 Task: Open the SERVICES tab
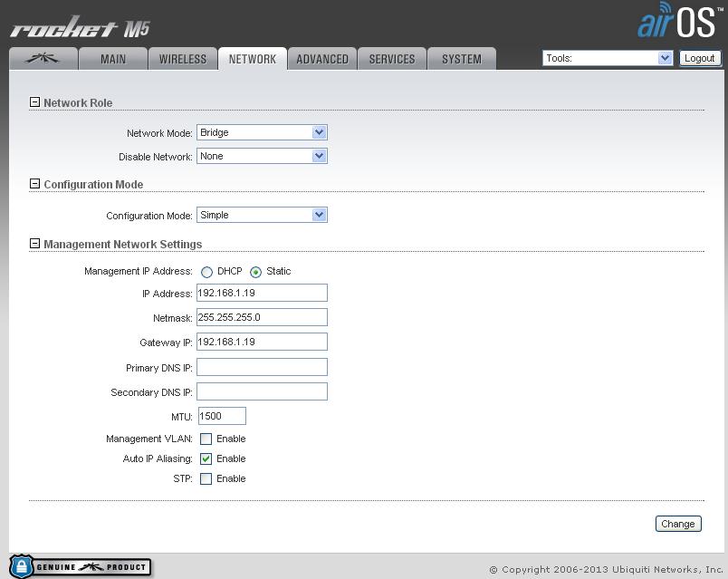pos(392,59)
